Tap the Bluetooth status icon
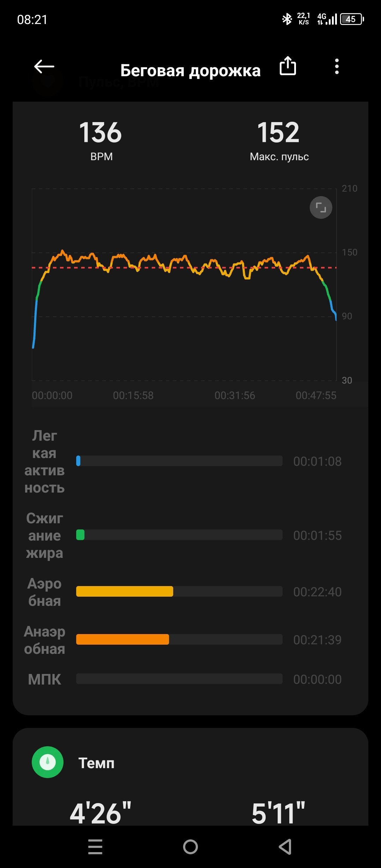The image size is (381, 868). coord(287,19)
